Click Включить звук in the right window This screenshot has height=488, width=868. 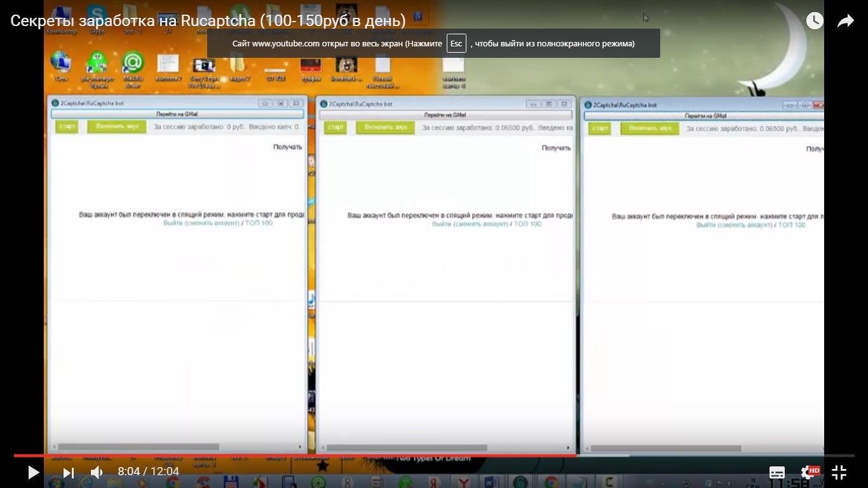(x=650, y=128)
